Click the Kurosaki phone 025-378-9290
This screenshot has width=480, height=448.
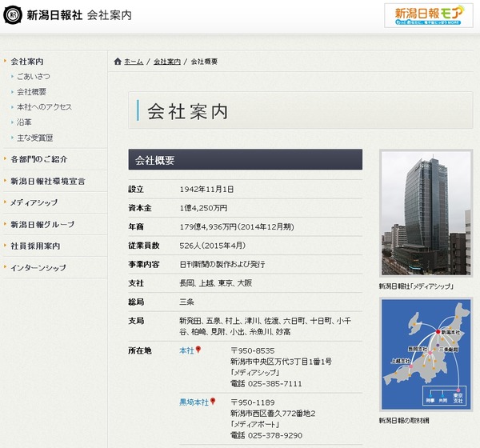pyautogui.click(x=275, y=435)
